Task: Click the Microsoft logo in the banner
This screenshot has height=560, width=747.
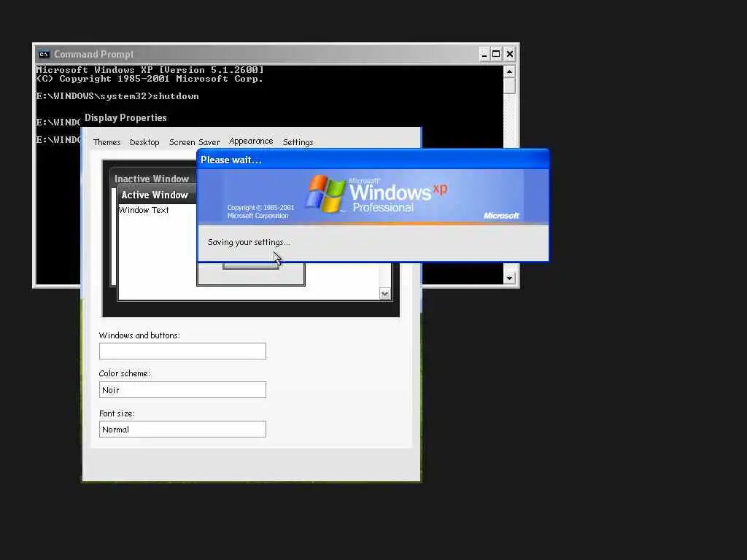Action: pyautogui.click(x=501, y=216)
